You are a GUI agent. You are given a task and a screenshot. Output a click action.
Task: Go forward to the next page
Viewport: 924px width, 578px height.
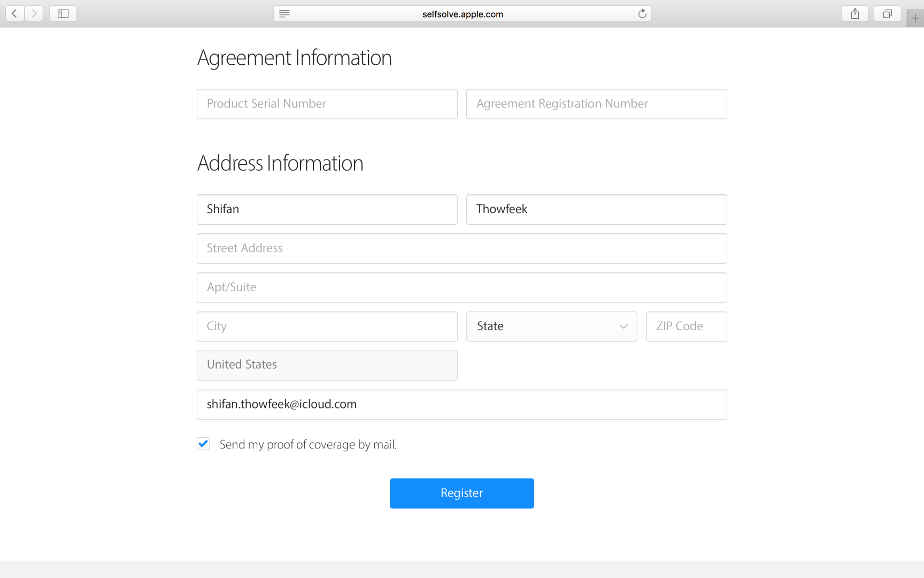[x=34, y=13]
